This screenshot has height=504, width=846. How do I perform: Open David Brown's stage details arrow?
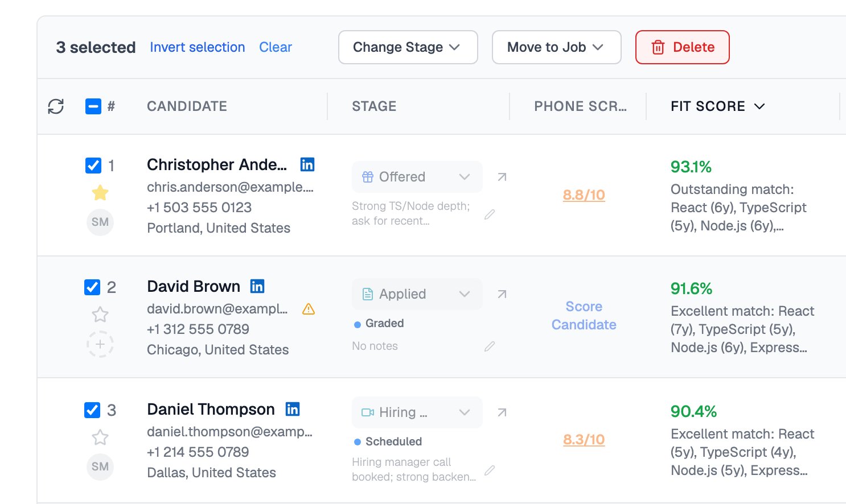coord(502,294)
